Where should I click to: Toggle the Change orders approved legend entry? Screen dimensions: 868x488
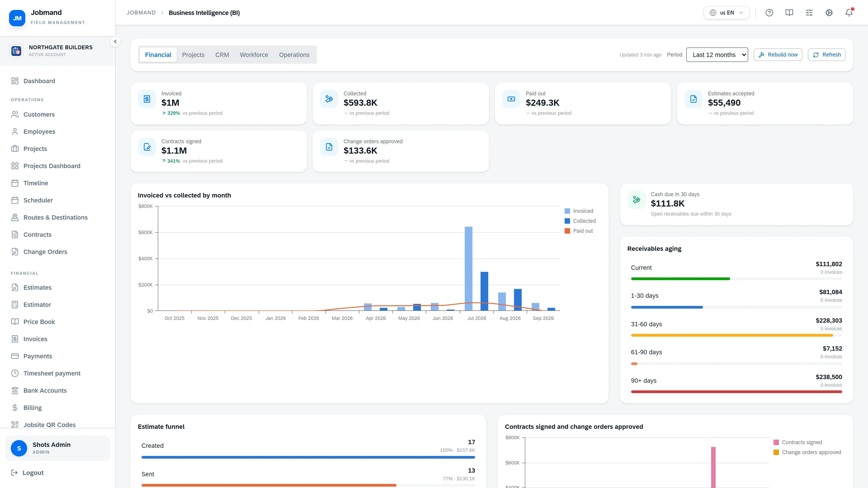click(807, 452)
